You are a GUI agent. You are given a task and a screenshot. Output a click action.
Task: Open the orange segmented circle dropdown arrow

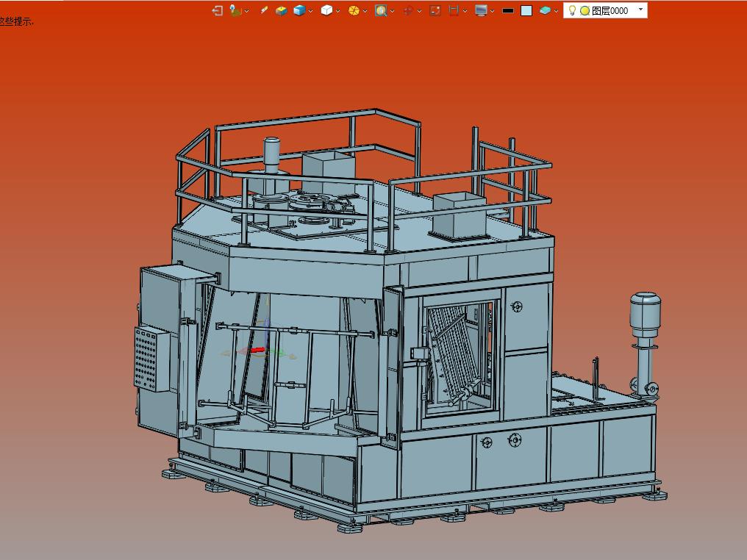coord(365,11)
